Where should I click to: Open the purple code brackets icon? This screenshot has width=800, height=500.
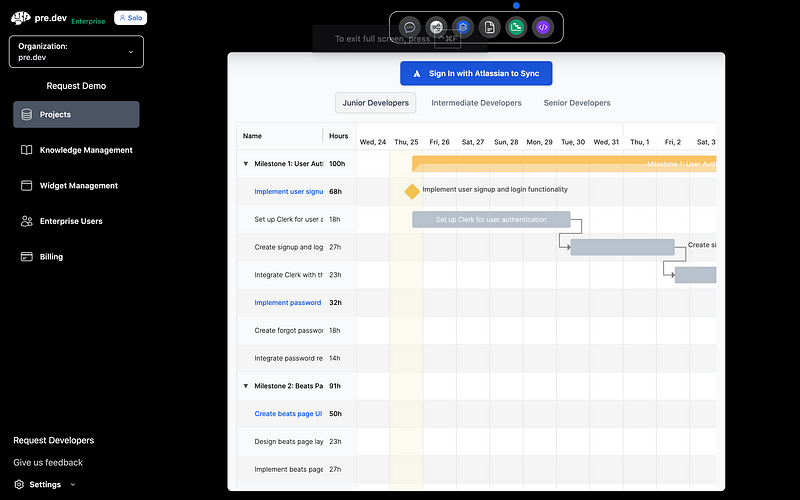point(543,28)
